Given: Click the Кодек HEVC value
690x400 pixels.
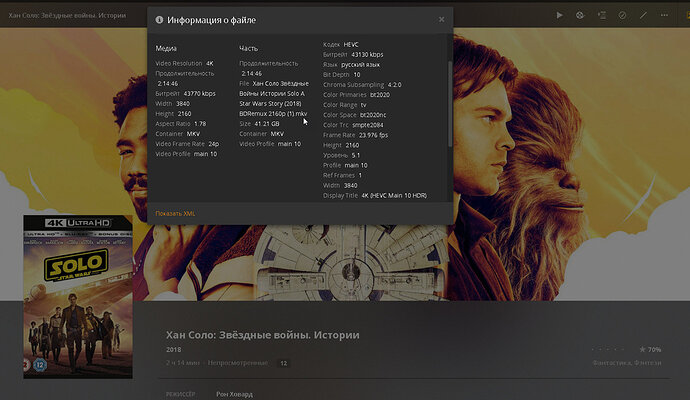Looking at the screenshot, I should [x=351, y=44].
